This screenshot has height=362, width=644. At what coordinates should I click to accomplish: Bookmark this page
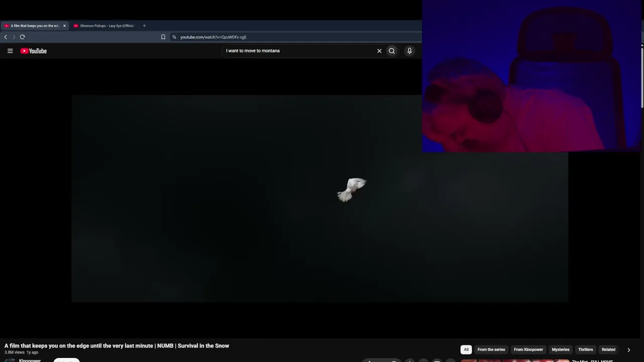coord(163,37)
